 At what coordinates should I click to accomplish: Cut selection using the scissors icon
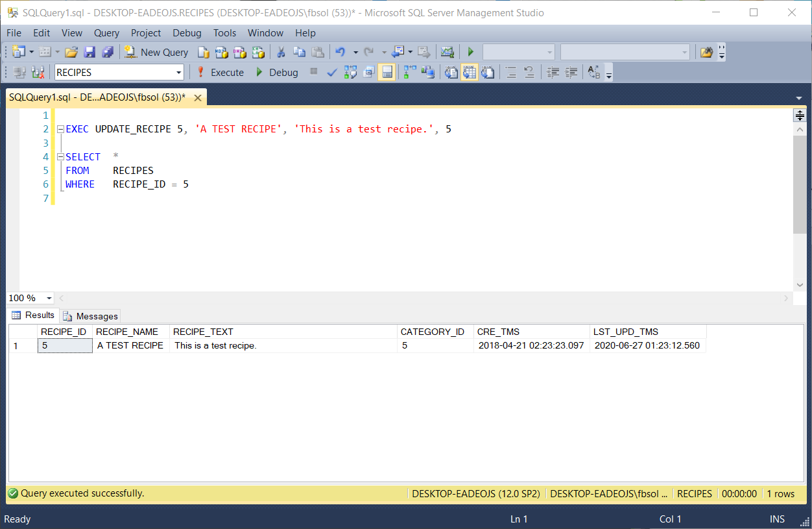pyautogui.click(x=281, y=53)
